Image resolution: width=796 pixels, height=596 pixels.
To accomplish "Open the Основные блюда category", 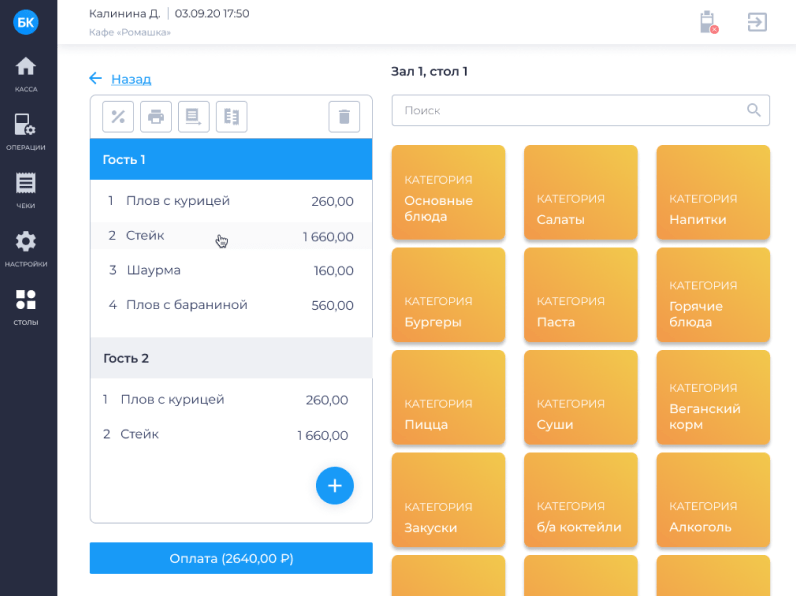I will (448, 192).
